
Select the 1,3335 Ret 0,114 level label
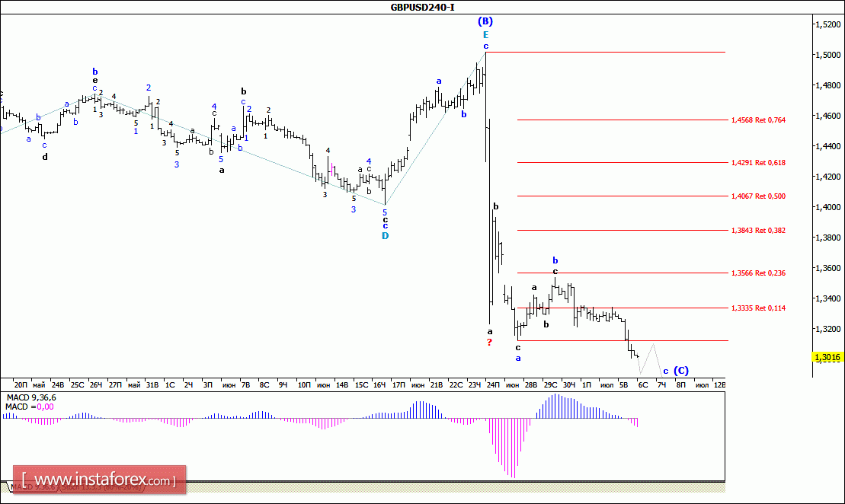pyautogui.click(x=758, y=308)
